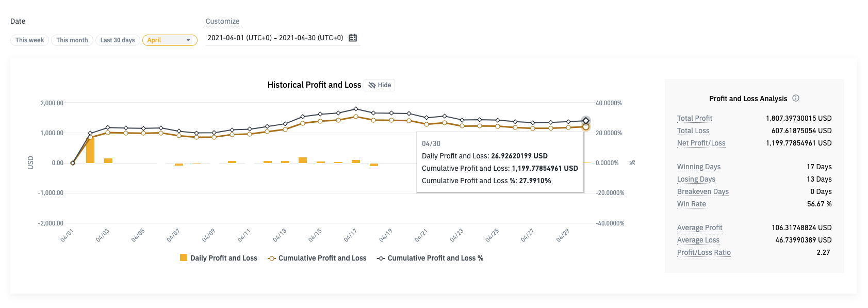Expand the April month dropdown arrow

click(188, 40)
